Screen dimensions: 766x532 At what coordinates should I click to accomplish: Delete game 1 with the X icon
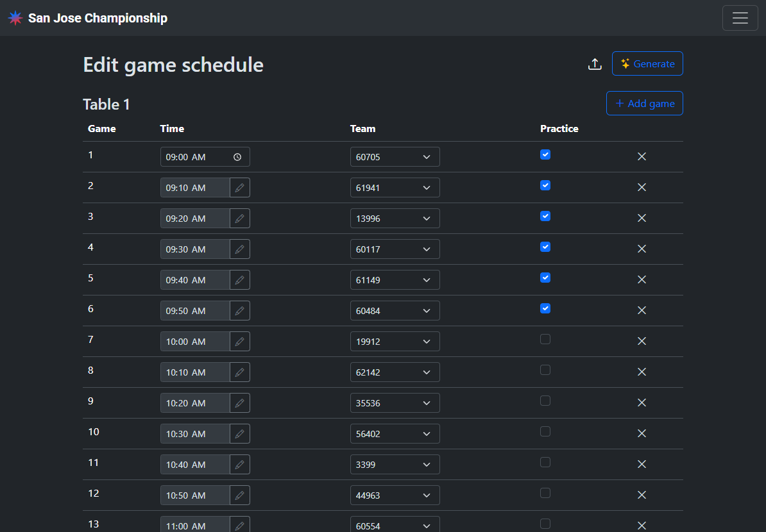tap(642, 156)
